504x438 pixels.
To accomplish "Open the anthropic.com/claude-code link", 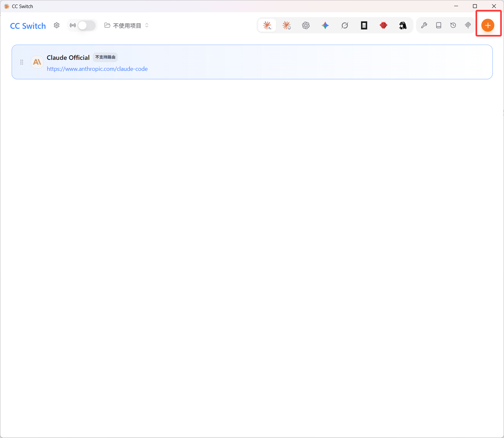I will (x=97, y=69).
